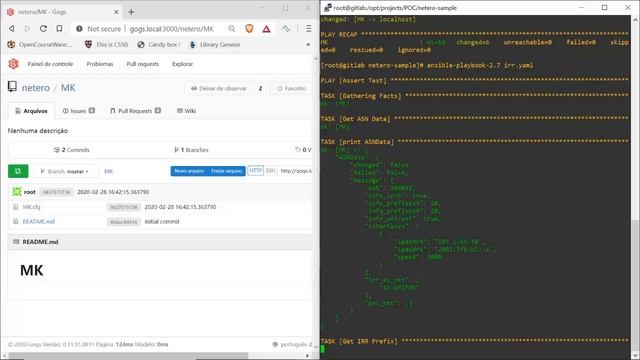Click the browser extension wave icon
The image size is (640, 360).
tap(286, 29)
